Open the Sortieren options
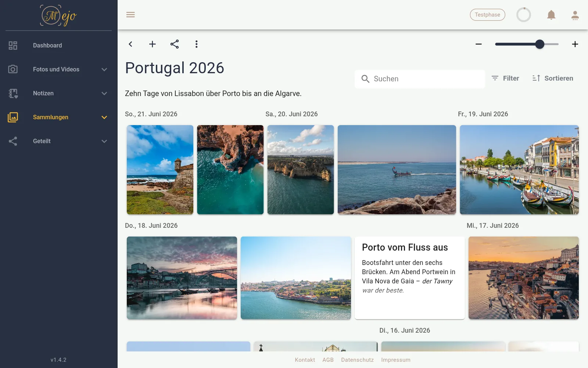 [x=553, y=78]
